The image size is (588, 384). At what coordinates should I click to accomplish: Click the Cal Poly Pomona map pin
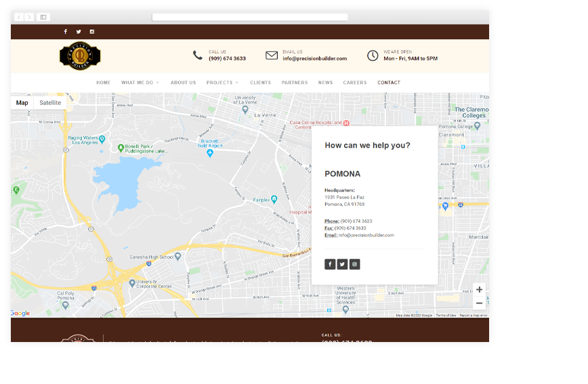click(x=66, y=305)
